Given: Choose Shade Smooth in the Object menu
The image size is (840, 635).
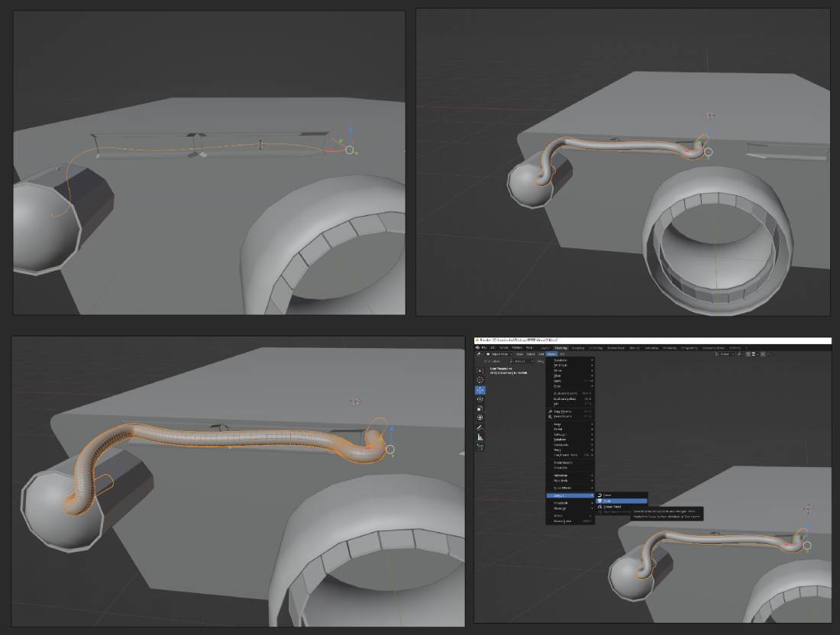Looking at the screenshot, I should 570,463.
